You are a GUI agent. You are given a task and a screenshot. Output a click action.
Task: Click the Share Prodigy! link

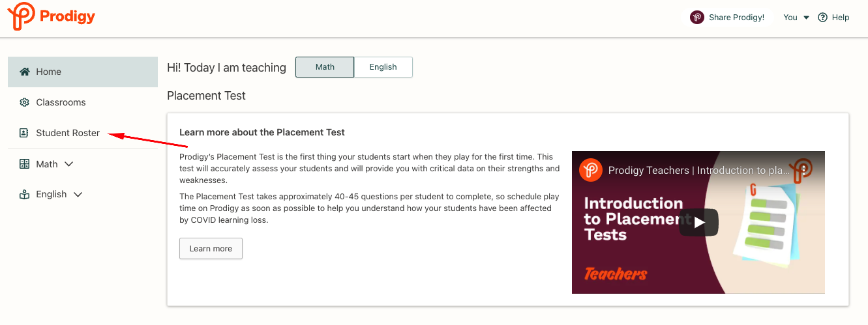point(736,18)
